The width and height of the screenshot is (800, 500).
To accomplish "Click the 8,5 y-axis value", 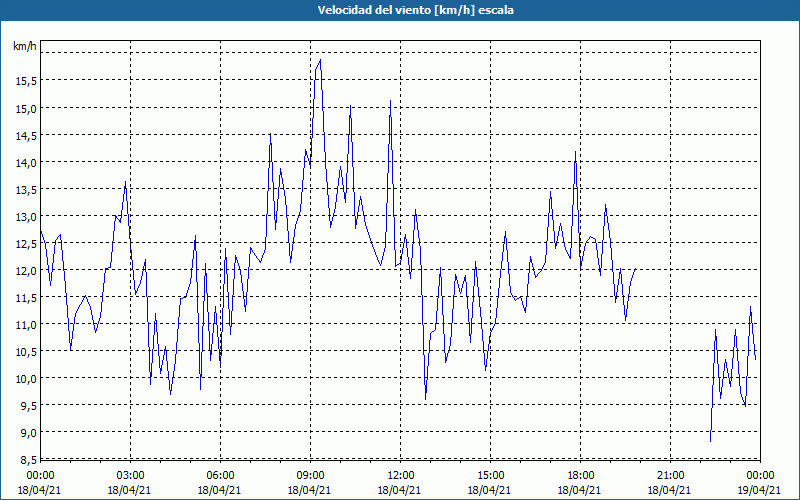I will (x=27, y=460).
